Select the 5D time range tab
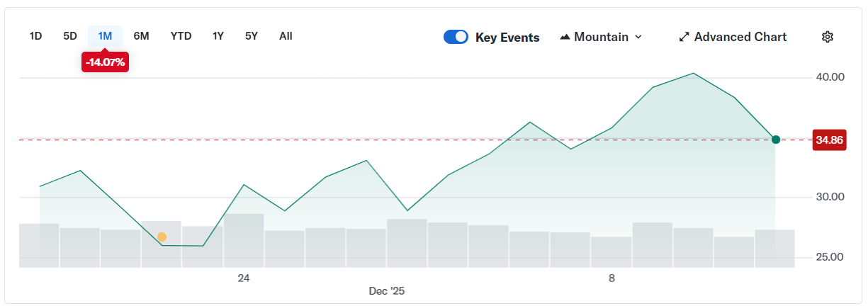This screenshot has height=306, width=868. point(70,36)
